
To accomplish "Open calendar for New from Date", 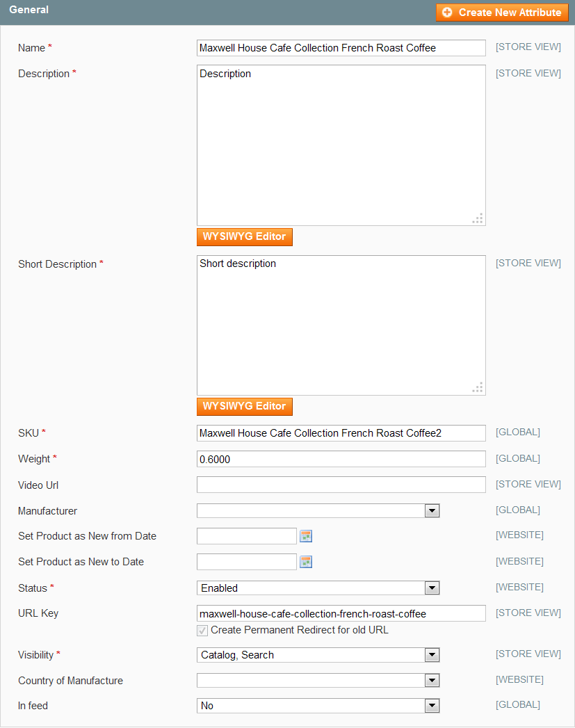I will click(x=306, y=536).
